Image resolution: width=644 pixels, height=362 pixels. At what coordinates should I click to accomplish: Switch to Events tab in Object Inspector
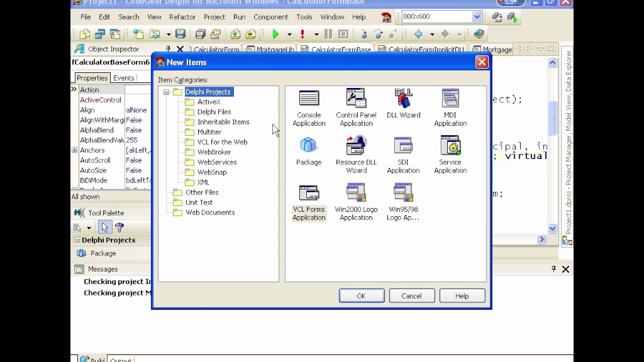point(124,78)
